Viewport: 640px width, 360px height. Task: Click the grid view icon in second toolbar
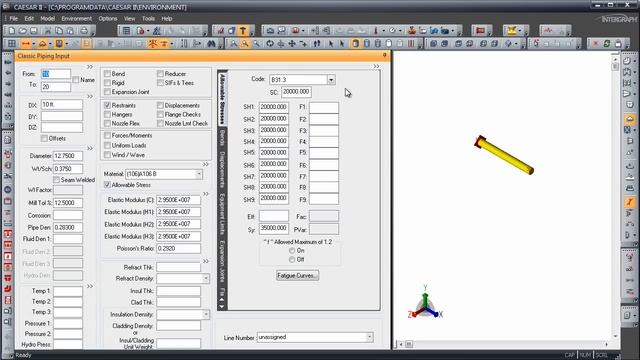pos(12,44)
